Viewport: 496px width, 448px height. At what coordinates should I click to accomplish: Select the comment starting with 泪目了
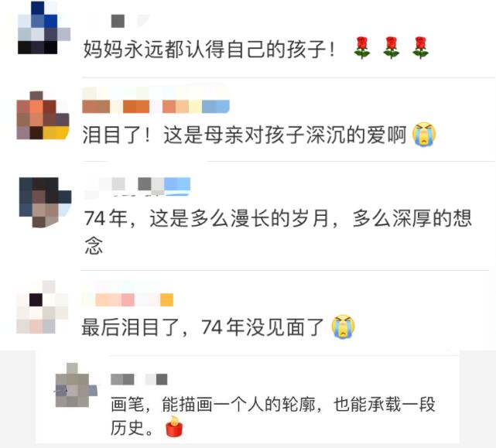click(x=245, y=135)
